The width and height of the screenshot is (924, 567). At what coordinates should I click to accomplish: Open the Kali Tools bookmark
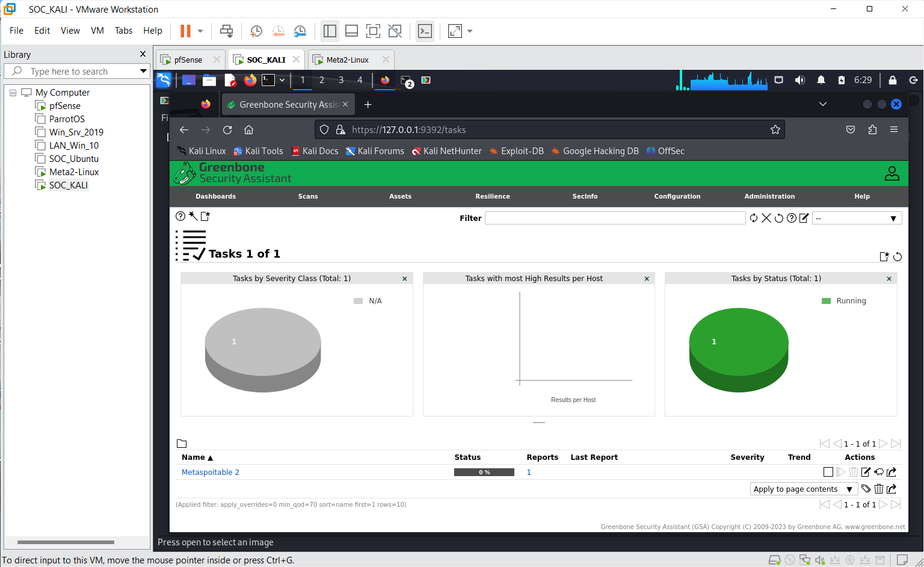(258, 151)
